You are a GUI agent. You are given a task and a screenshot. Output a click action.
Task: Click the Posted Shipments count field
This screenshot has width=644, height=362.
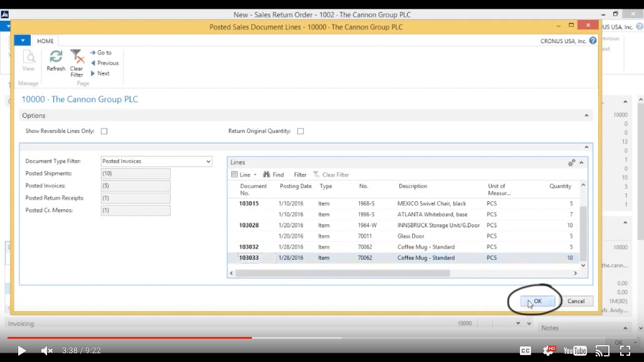point(135,173)
